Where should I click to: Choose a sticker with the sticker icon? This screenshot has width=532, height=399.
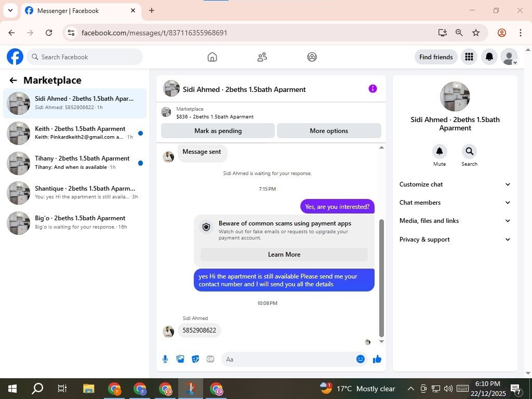coord(195,359)
